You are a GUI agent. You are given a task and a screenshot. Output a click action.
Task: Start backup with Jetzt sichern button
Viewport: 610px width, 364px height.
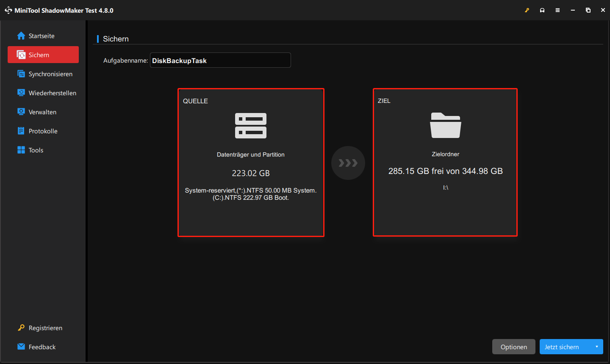[562, 347]
